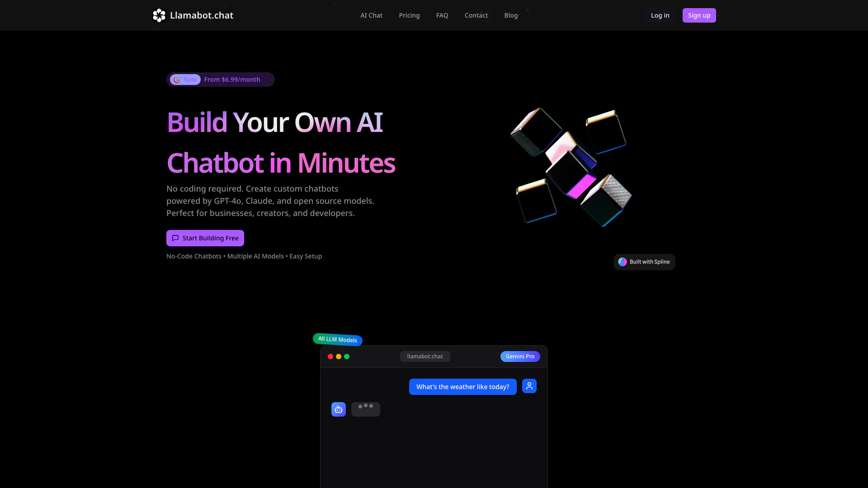868x488 pixels.
Task: Click the Llamabot flower logo icon
Action: pyautogui.click(x=159, y=15)
